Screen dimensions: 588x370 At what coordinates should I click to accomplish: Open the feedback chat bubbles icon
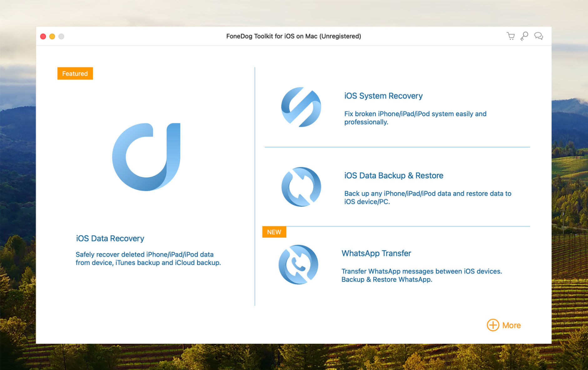[x=538, y=36]
